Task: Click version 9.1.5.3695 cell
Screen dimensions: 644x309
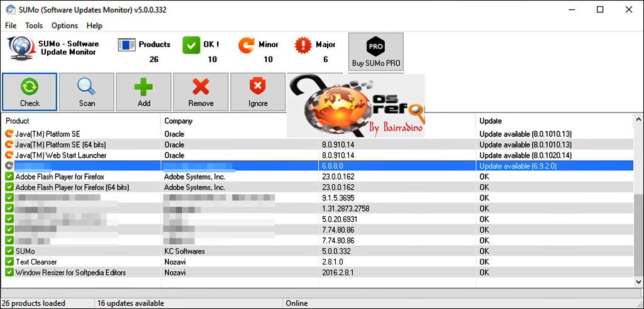Action: (338, 198)
